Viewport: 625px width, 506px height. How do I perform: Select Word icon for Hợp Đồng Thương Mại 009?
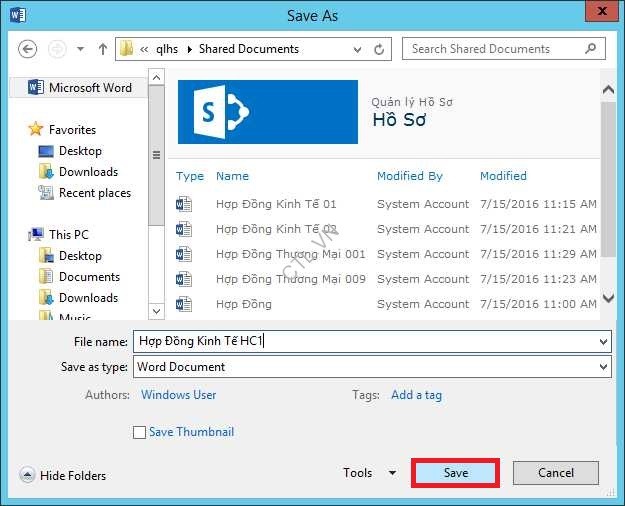[184, 279]
